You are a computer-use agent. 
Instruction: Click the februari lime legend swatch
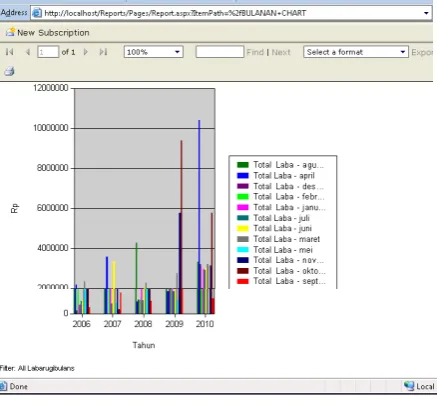tap(243, 197)
